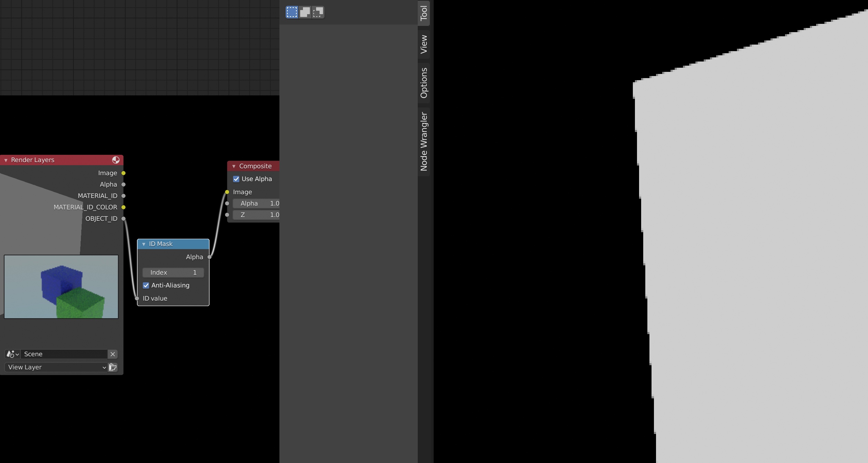Screen dimensions: 868x463
Task: Click the Render Layers preview sphere icon
Action: click(116, 160)
